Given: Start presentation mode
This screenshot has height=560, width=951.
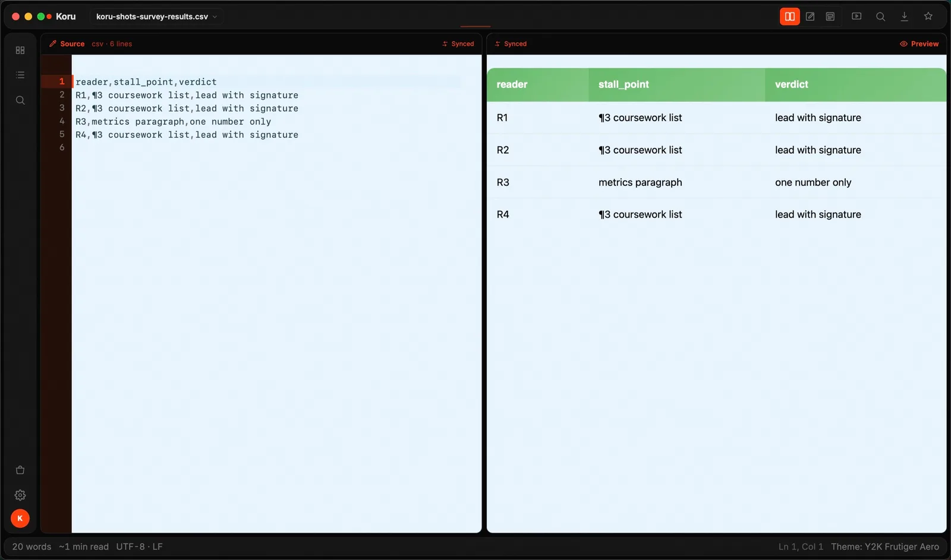Looking at the screenshot, I should (856, 17).
